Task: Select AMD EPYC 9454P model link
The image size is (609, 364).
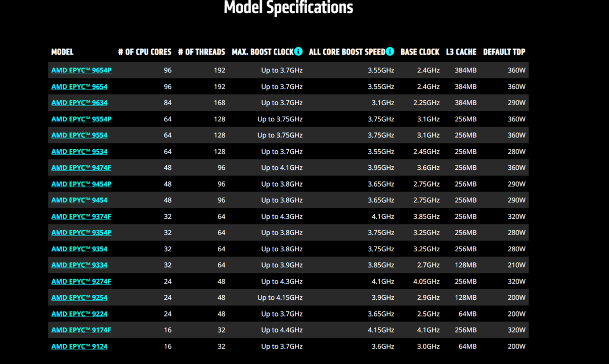Action: point(81,184)
